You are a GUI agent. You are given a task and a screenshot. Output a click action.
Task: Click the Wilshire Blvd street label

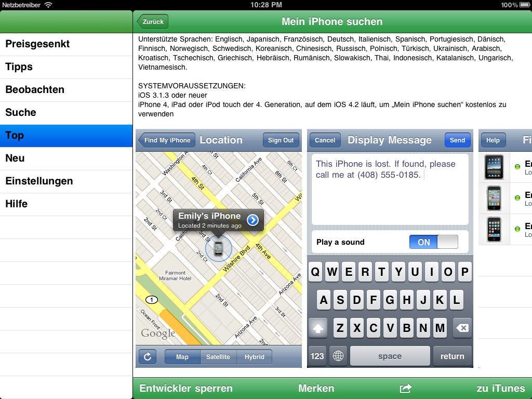pyautogui.click(x=236, y=259)
